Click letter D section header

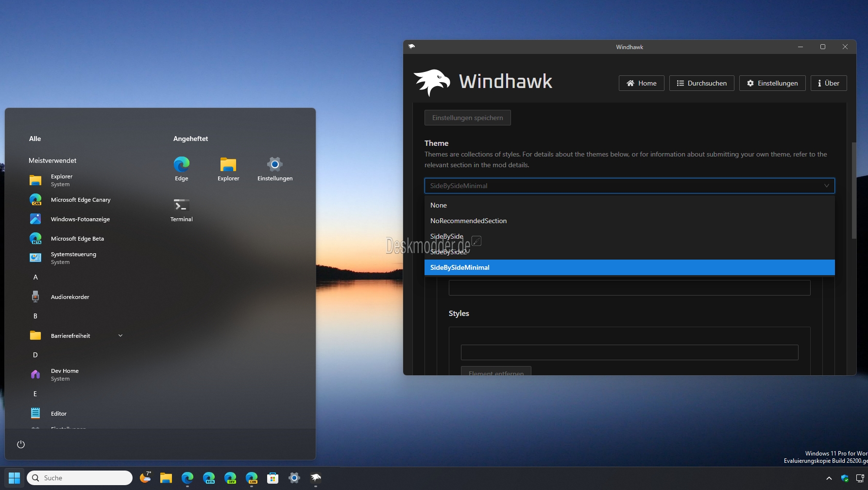(x=35, y=355)
